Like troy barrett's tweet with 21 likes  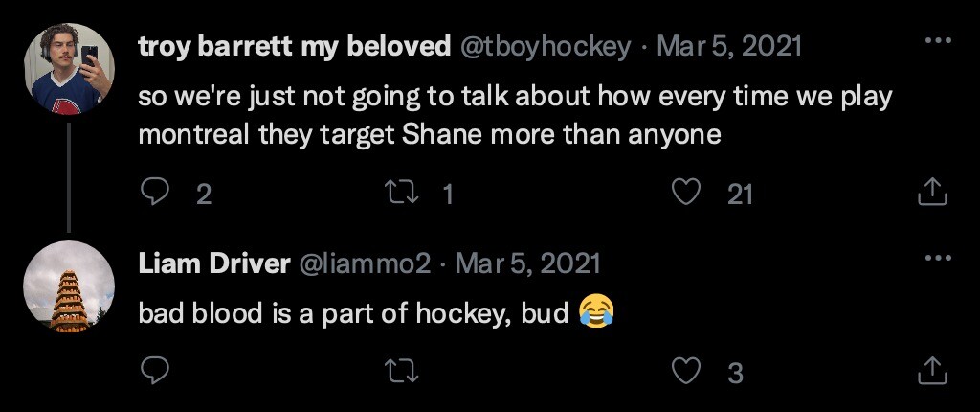pos(684,194)
